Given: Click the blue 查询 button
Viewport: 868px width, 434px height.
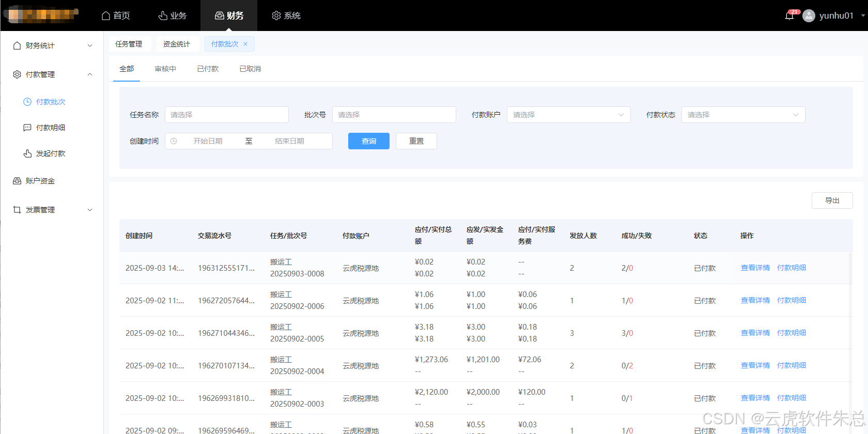Looking at the screenshot, I should (368, 141).
